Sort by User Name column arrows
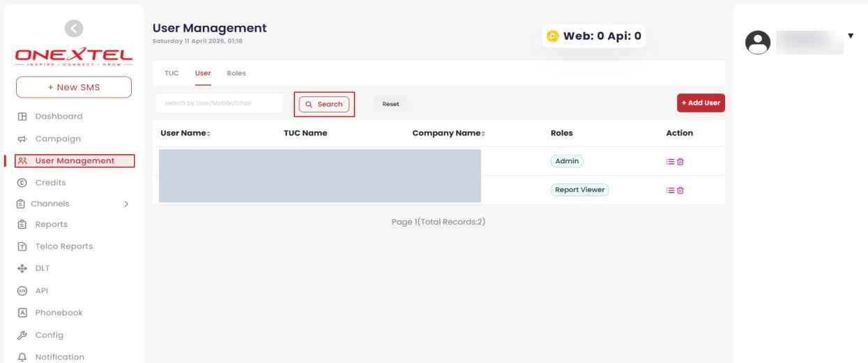The image size is (868, 363). tap(208, 133)
